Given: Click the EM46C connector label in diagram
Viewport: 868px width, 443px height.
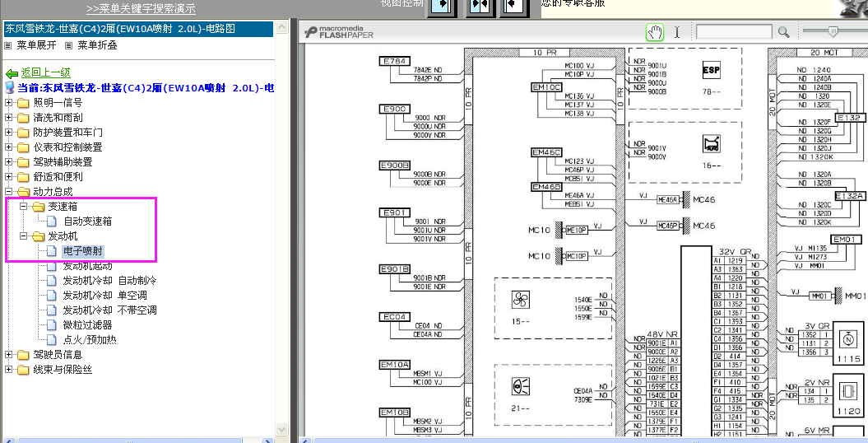Looking at the screenshot, I should (547, 152).
